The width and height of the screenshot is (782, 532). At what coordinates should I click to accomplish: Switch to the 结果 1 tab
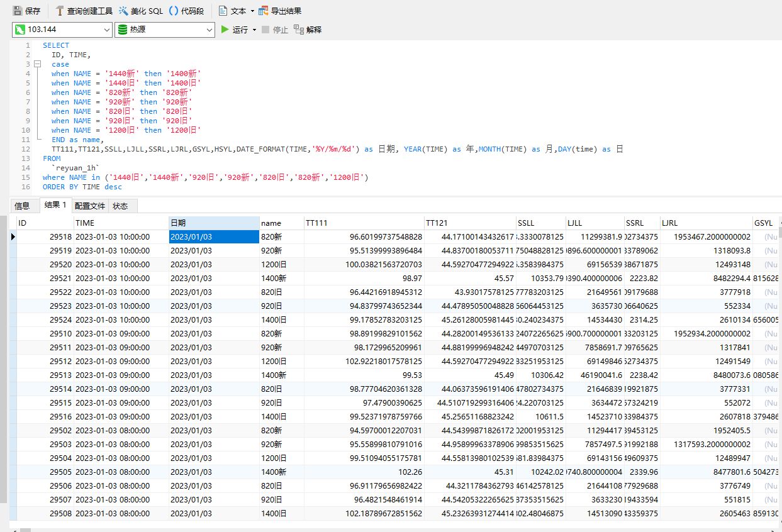tap(55, 205)
